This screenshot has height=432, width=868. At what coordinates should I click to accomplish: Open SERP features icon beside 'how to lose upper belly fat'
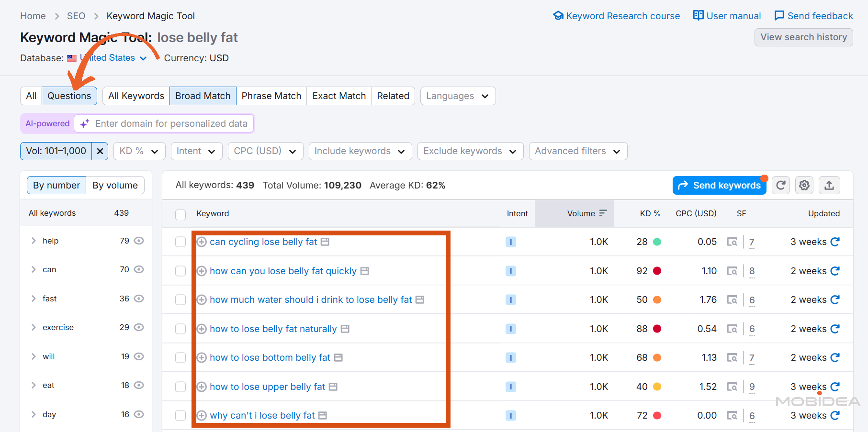point(333,387)
